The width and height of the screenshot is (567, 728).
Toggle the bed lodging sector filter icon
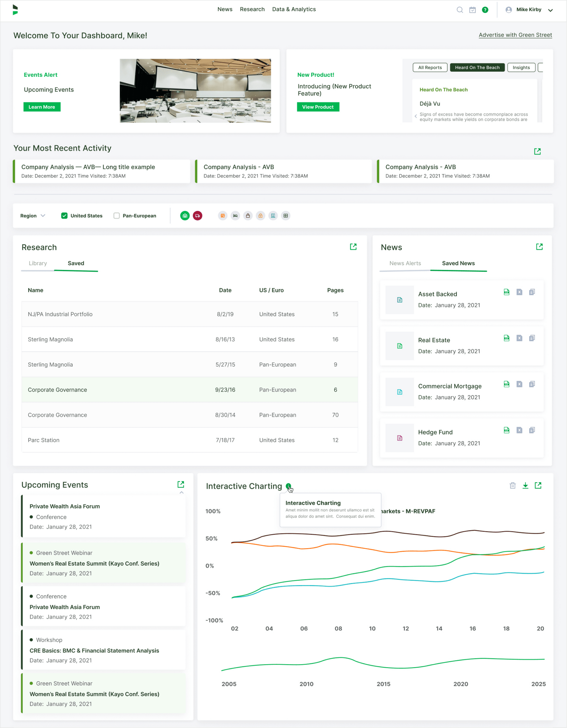[x=235, y=216]
